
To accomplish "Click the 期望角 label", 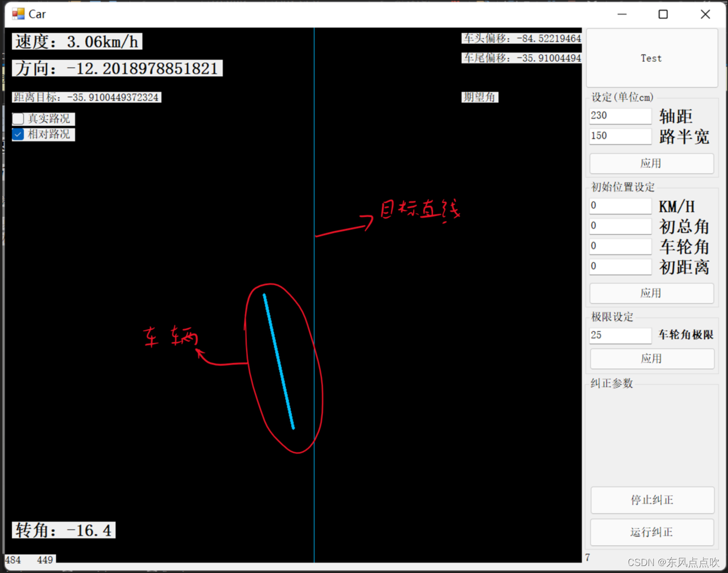I will tap(480, 97).
